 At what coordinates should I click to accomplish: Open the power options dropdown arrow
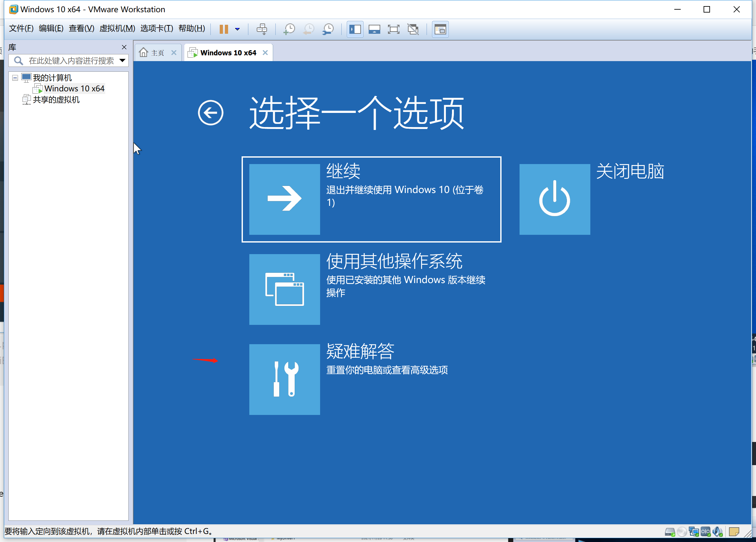point(237,29)
